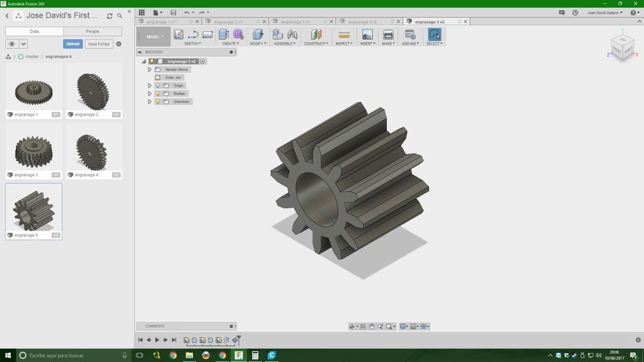Open the MODEL workspace dropdown
Screen dimensions: 644x362
(x=153, y=36)
